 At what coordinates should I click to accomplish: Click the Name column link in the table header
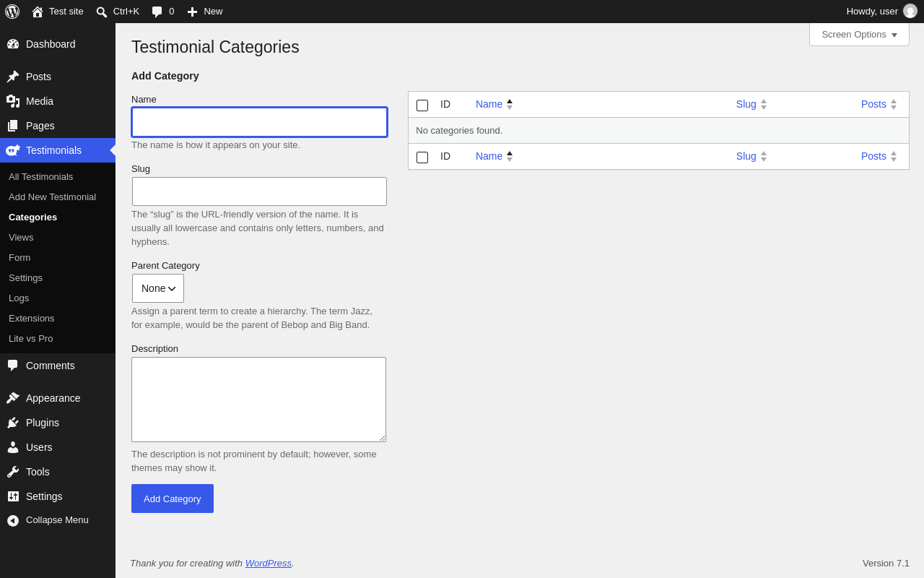489,104
